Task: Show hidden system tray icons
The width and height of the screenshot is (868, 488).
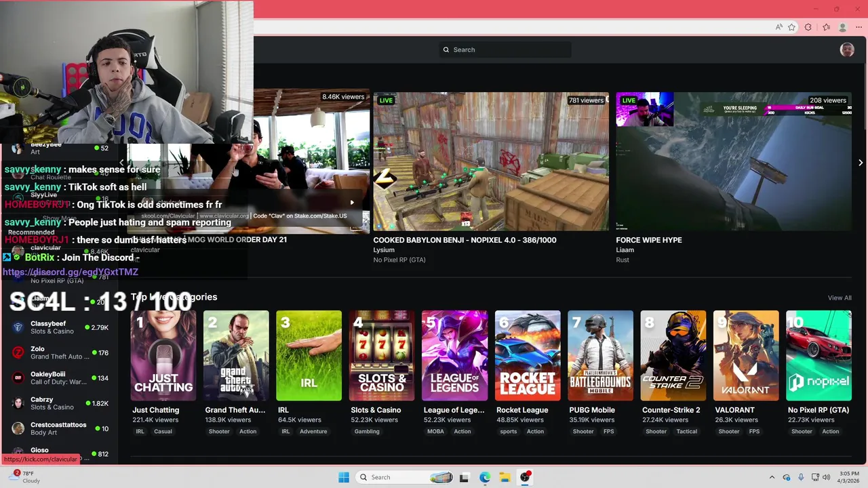Action: [x=772, y=477]
